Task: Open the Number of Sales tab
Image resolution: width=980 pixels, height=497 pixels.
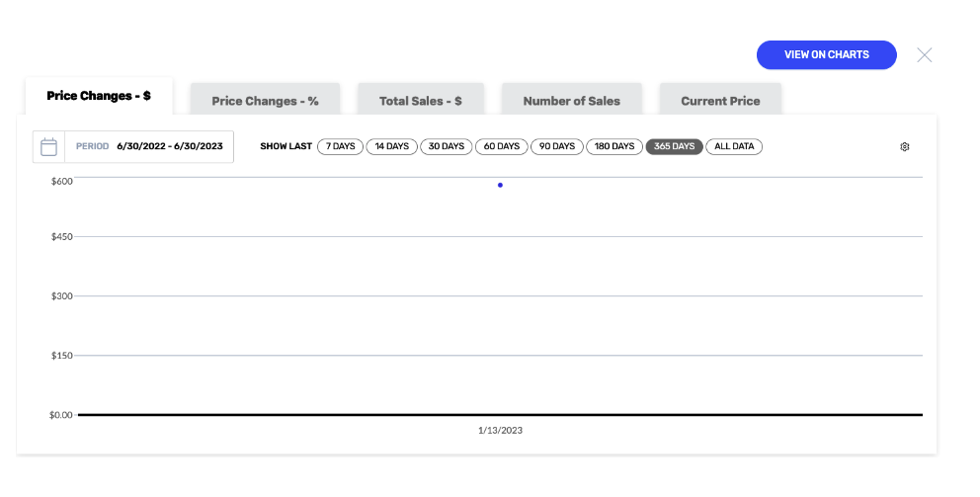Action: point(572,101)
